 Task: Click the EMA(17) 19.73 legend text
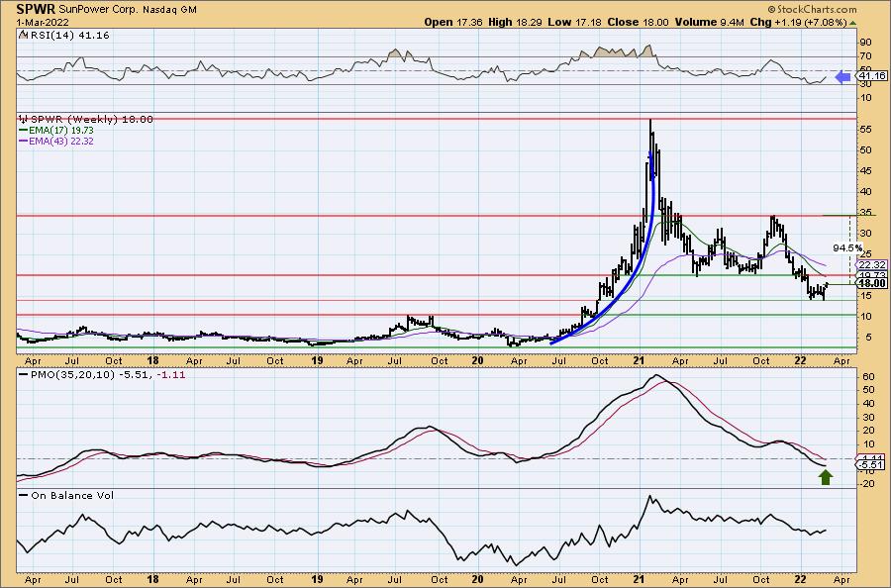tap(61, 130)
